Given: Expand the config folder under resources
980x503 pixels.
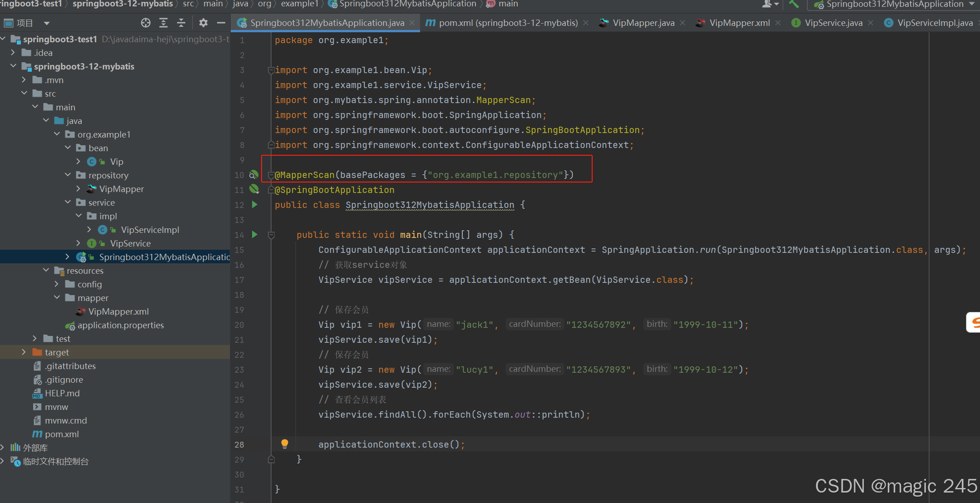Looking at the screenshot, I should (57, 284).
